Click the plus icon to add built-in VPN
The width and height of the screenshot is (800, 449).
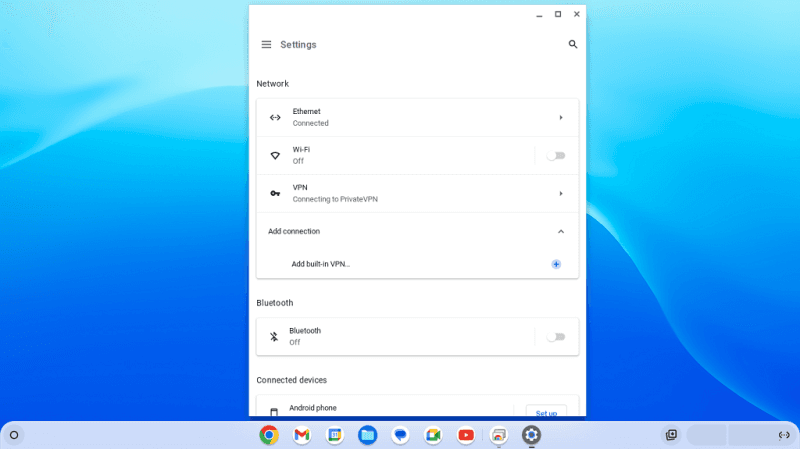pyautogui.click(x=556, y=264)
